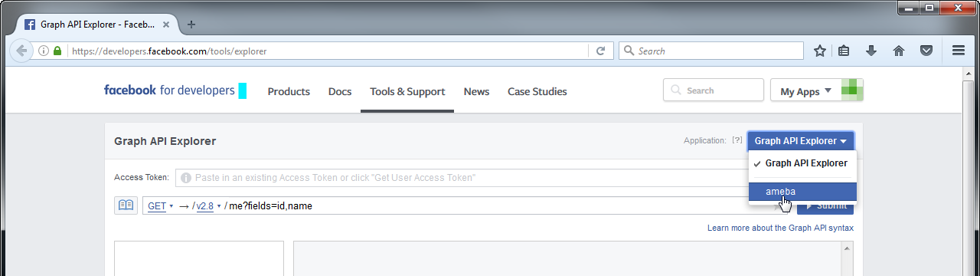Open the Tools & Support tab
The height and width of the screenshot is (276, 980).
tap(407, 91)
